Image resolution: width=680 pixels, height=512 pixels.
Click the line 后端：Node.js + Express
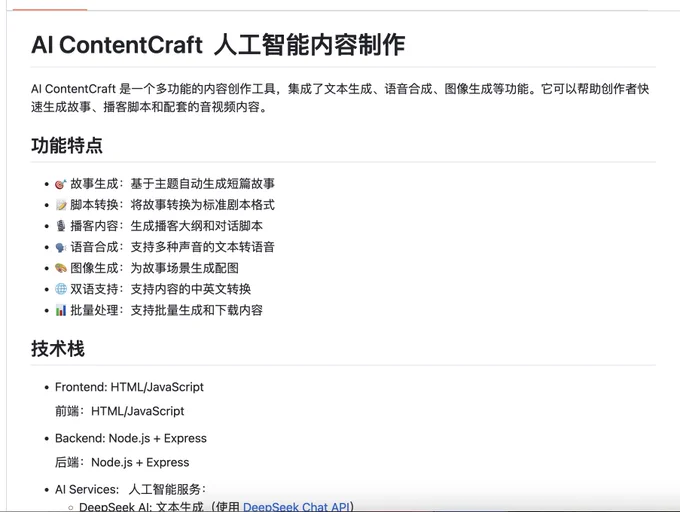coord(122,462)
